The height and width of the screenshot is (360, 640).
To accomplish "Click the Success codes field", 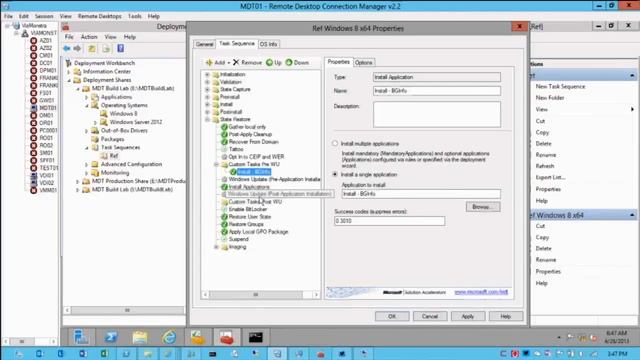I will click(x=389, y=221).
